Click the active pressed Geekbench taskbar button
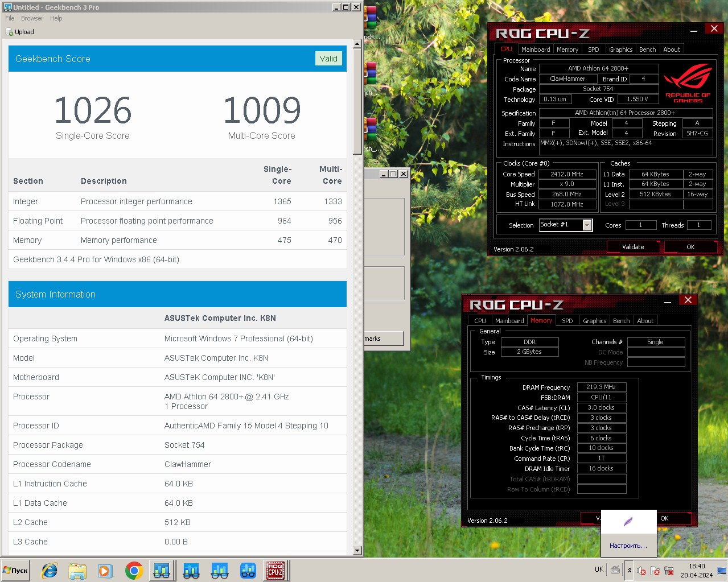728x582 pixels. click(x=162, y=571)
